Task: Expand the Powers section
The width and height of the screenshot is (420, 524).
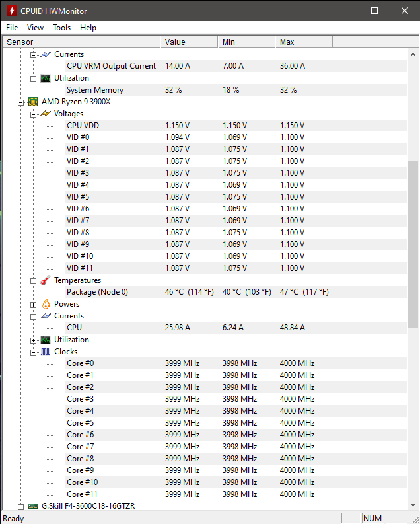Action: pos(33,305)
